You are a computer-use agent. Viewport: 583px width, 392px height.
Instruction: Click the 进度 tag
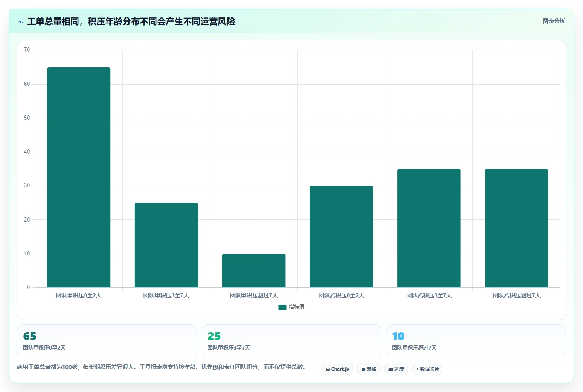396,369
